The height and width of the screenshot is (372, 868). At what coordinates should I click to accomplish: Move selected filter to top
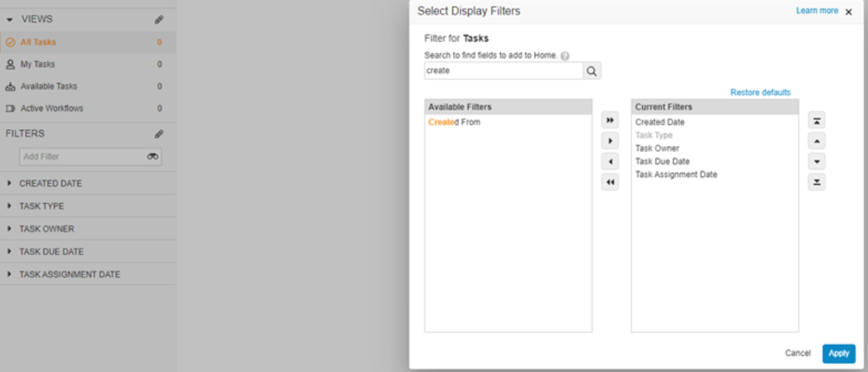816,121
